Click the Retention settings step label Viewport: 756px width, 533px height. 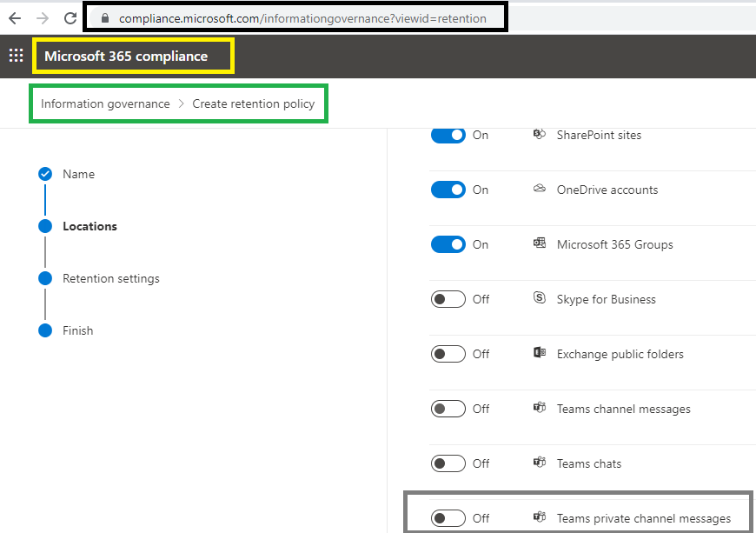(x=111, y=278)
